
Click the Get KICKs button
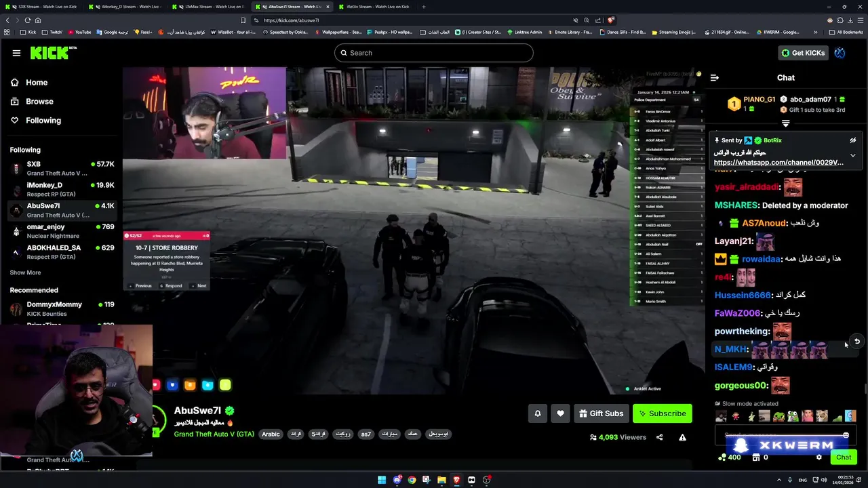(x=803, y=53)
